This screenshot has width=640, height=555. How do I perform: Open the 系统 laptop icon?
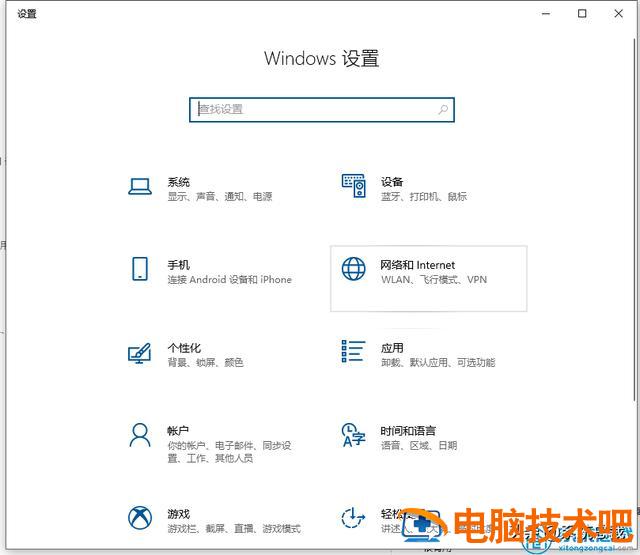[x=140, y=187]
